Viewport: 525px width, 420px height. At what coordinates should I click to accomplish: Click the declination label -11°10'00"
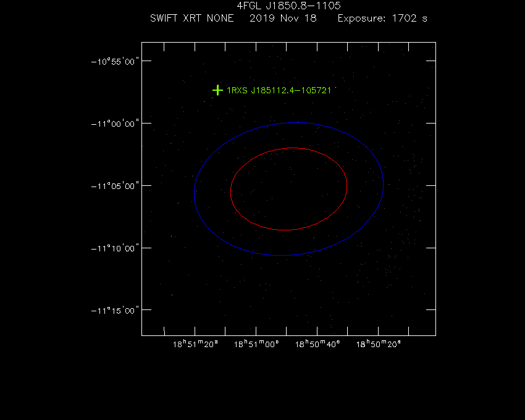[115, 248]
